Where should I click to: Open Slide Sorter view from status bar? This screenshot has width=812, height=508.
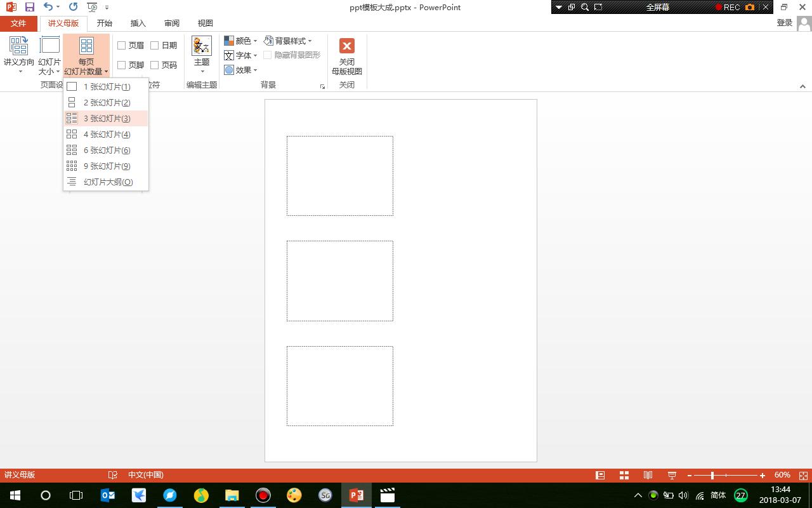coord(624,474)
